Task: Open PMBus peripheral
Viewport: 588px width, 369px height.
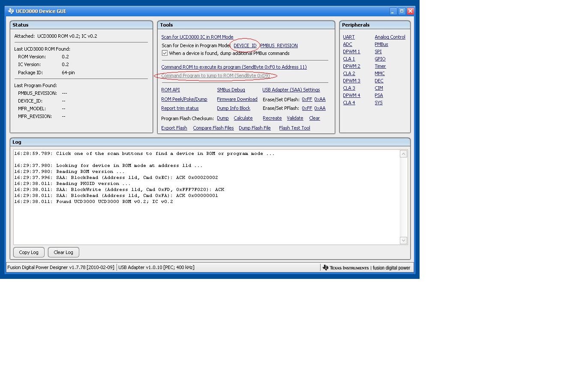Action: (x=381, y=44)
